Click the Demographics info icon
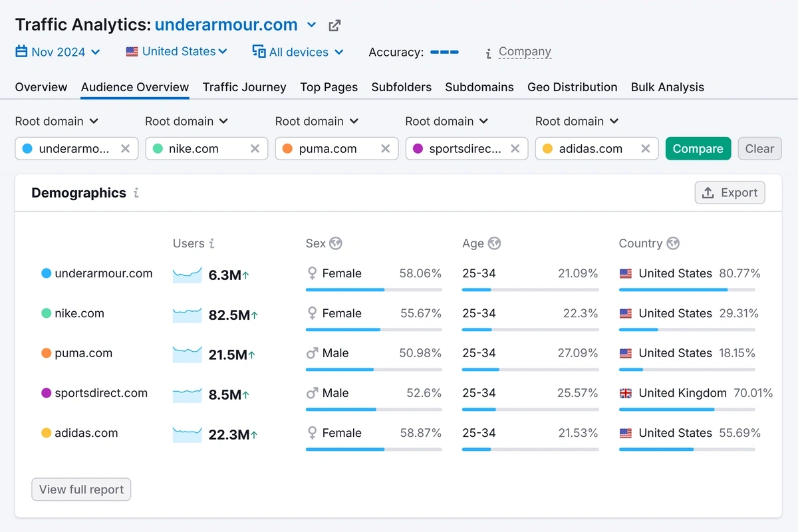The width and height of the screenshot is (798, 532). click(136, 194)
